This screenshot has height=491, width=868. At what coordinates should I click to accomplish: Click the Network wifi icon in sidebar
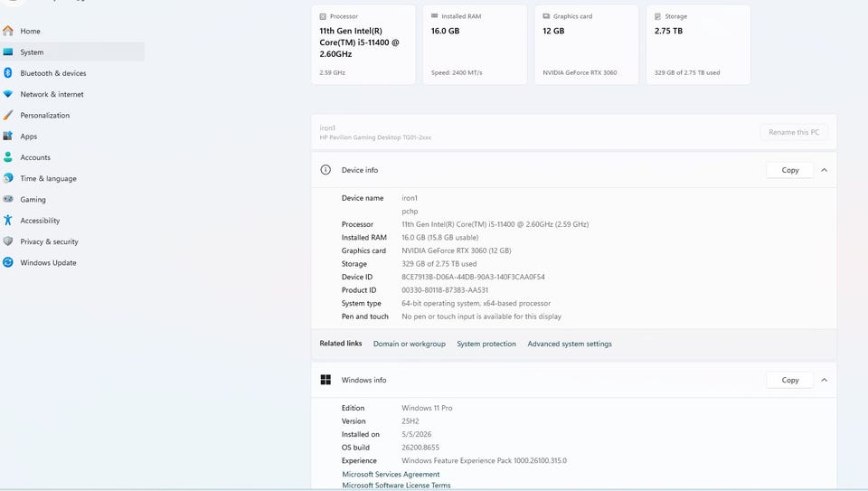(8, 94)
